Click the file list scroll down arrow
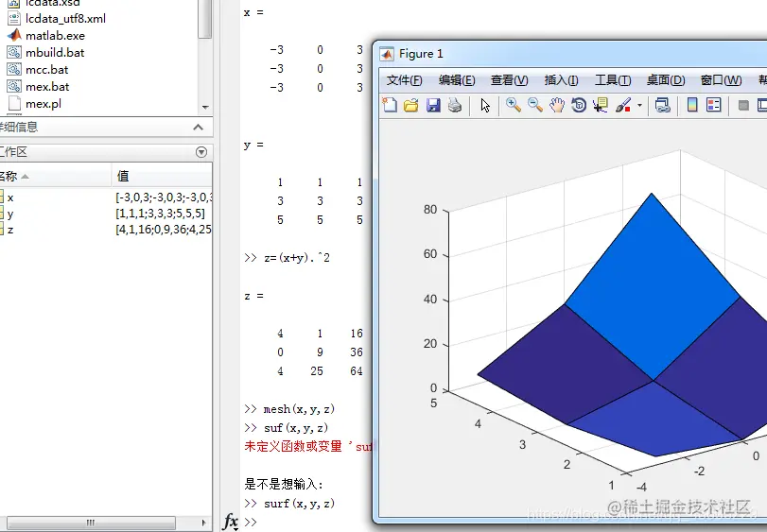Viewport: 767px width, 532px height. (205, 108)
